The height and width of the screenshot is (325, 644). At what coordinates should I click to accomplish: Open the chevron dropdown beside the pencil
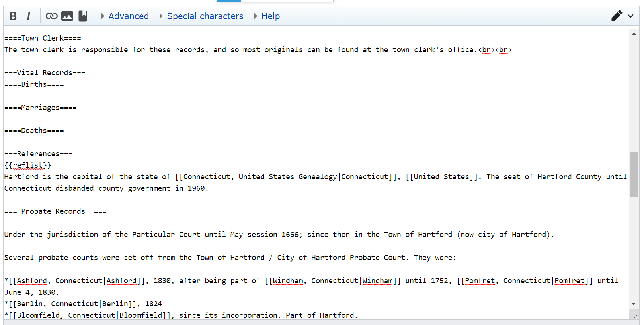click(630, 16)
